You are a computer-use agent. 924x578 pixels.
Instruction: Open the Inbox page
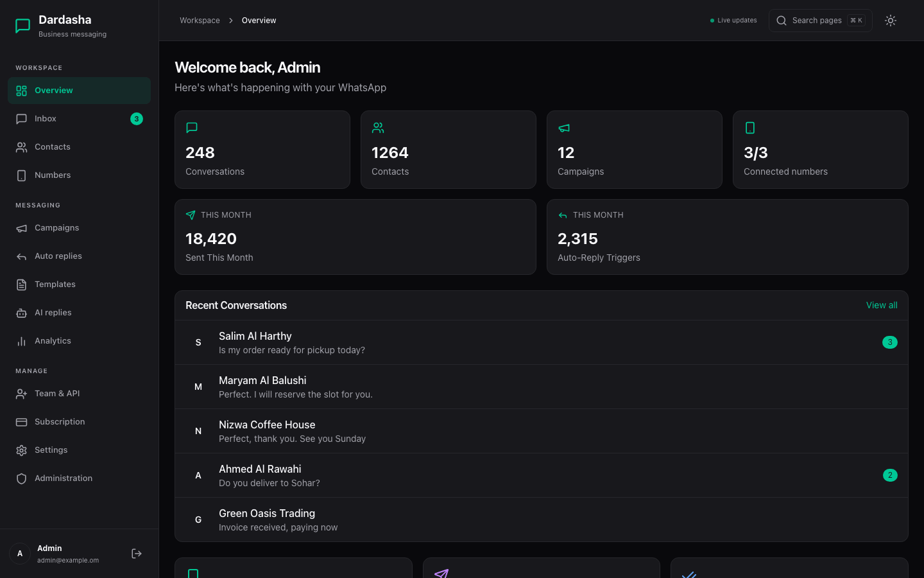pyautogui.click(x=79, y=119)
